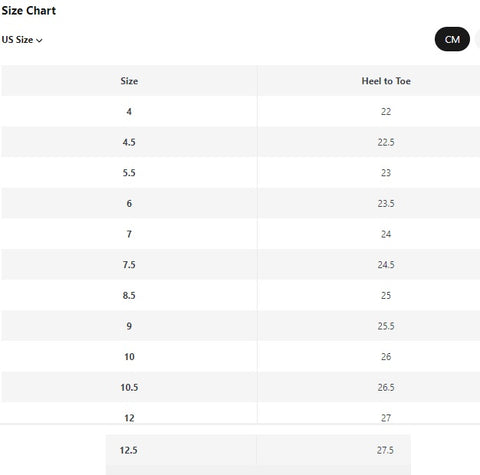Open the US Size dropdown
This screenshot has height=475, width=480.
click(x=22, y=40)
